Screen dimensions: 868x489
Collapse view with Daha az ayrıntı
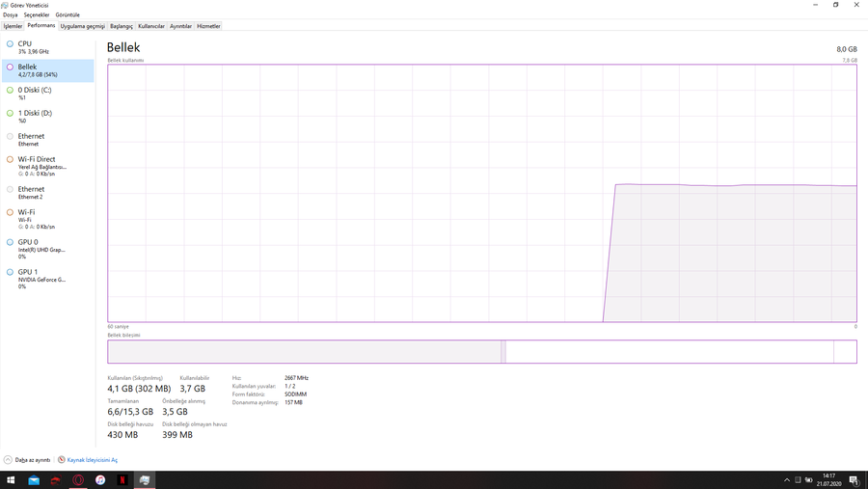27,460
